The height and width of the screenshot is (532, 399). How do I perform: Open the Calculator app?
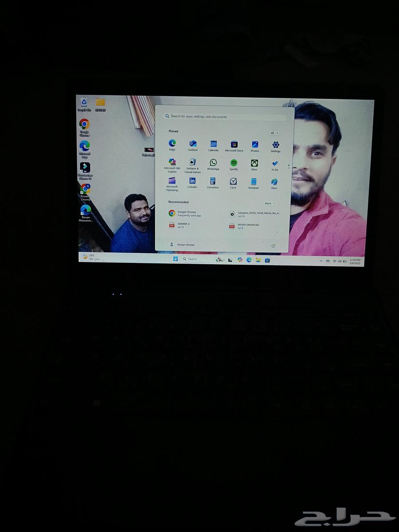point(212,182)
